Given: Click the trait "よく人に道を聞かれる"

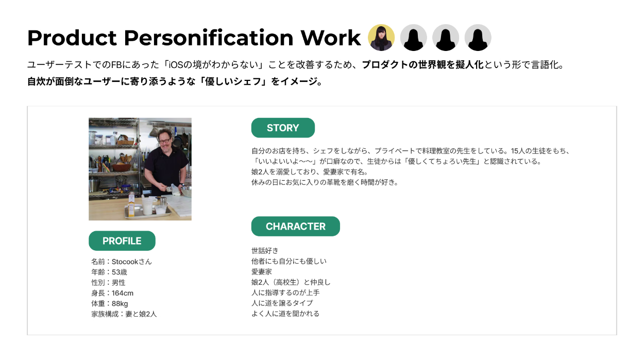Looking at the screenshot, I should (285, 314).
